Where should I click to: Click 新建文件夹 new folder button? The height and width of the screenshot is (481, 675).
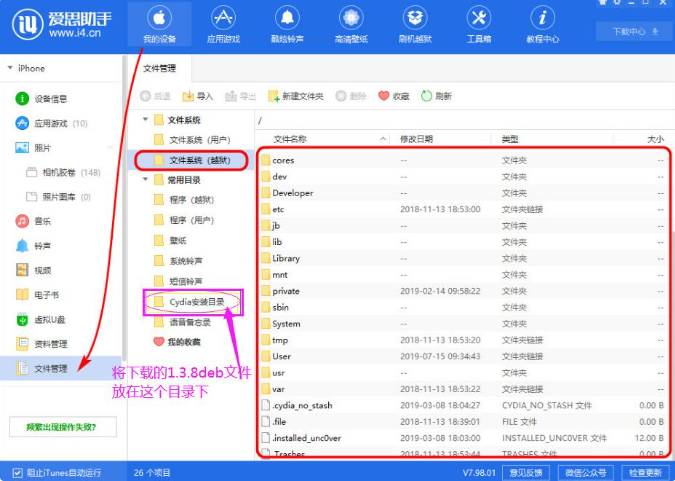pos(296,96)
